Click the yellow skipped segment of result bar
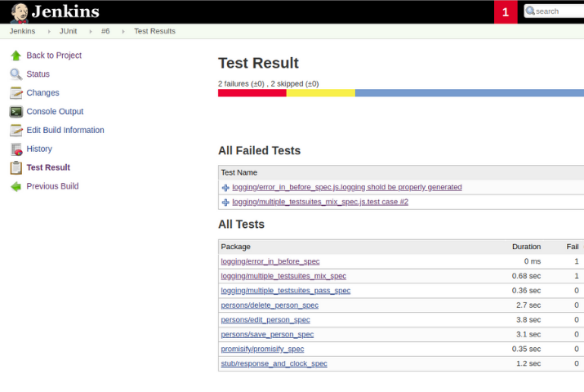The width and height of the screenshot is (584, 392). point(320,93)
